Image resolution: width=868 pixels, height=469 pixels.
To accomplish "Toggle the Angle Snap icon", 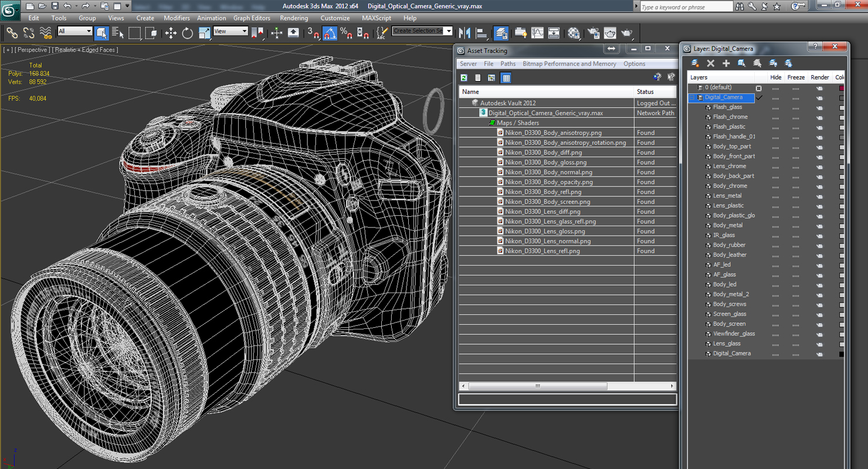I will (x=330, y=33).
